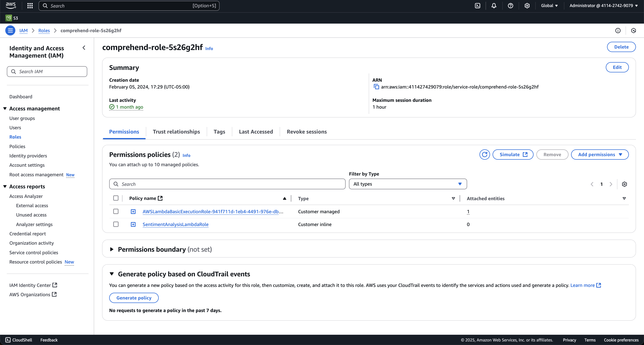
Task: Switch to the Last Accessed tab
Action: 256,132
